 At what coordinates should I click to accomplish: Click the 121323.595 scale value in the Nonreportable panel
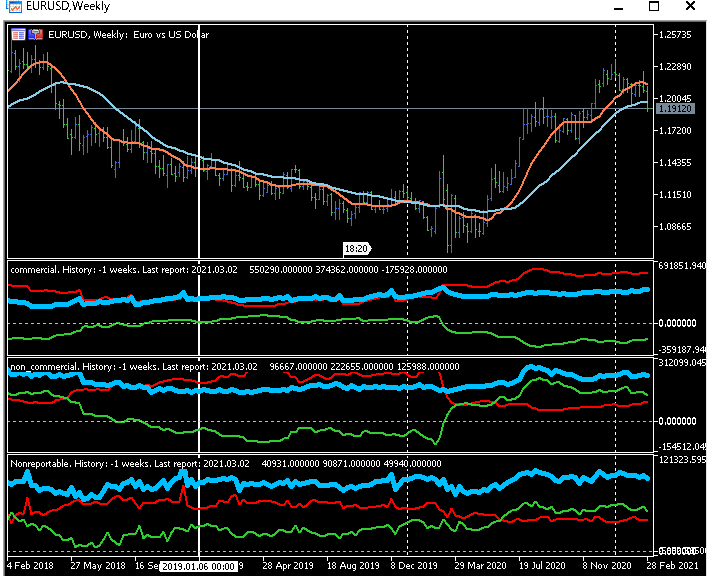pos(682,460)
